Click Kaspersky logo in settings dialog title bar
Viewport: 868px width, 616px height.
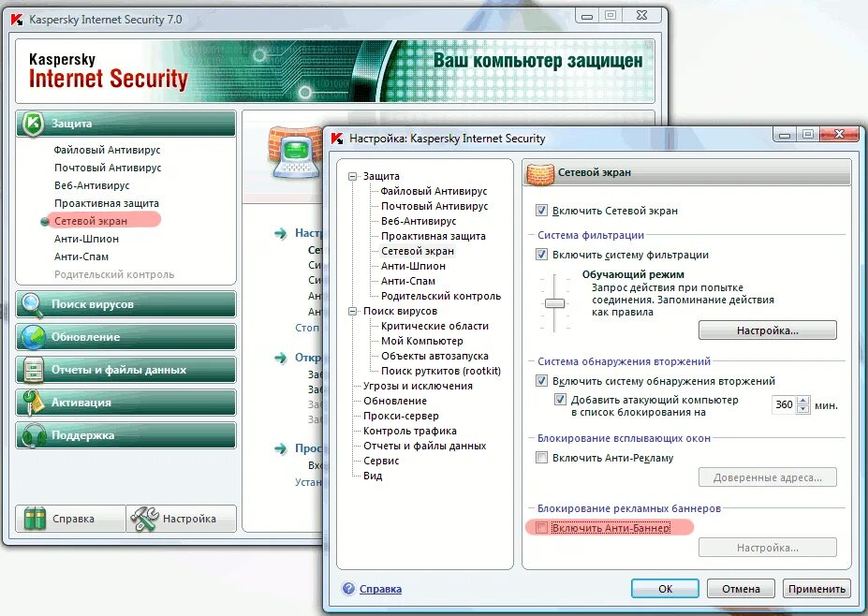[336, 139]
